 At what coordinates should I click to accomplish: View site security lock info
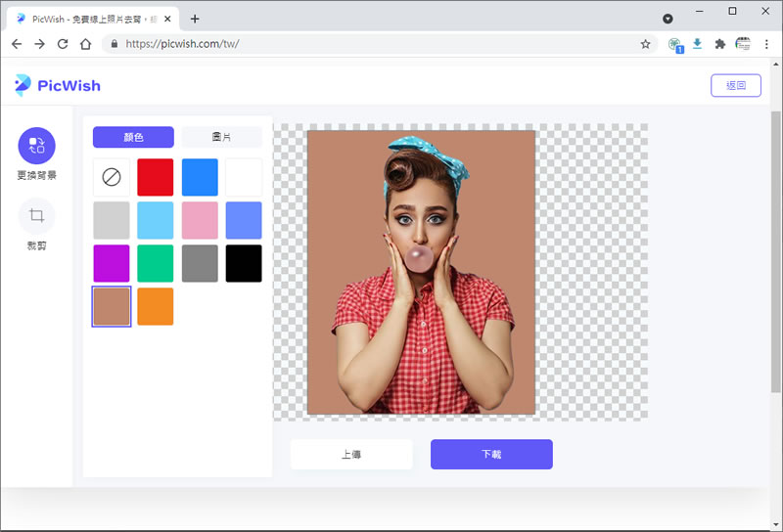click(x=115, y=44)
